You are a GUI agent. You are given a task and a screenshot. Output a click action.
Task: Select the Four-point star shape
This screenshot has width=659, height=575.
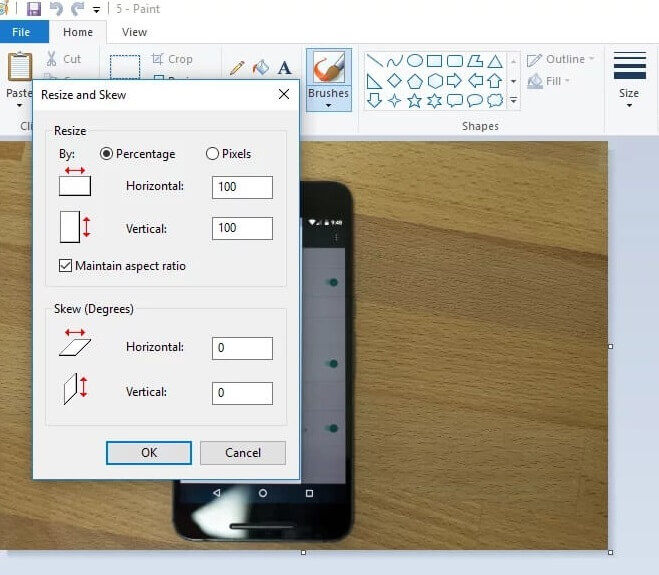[394, 101]
